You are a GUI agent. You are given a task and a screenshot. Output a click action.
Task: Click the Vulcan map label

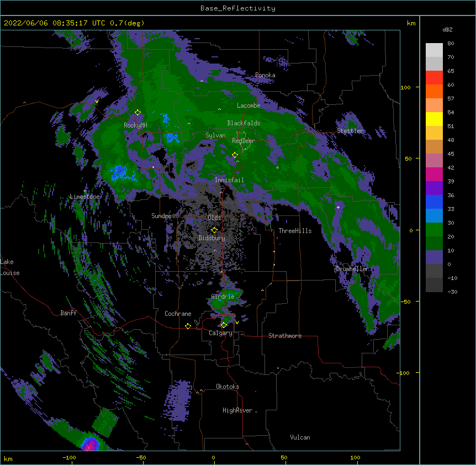click(300, 437)
